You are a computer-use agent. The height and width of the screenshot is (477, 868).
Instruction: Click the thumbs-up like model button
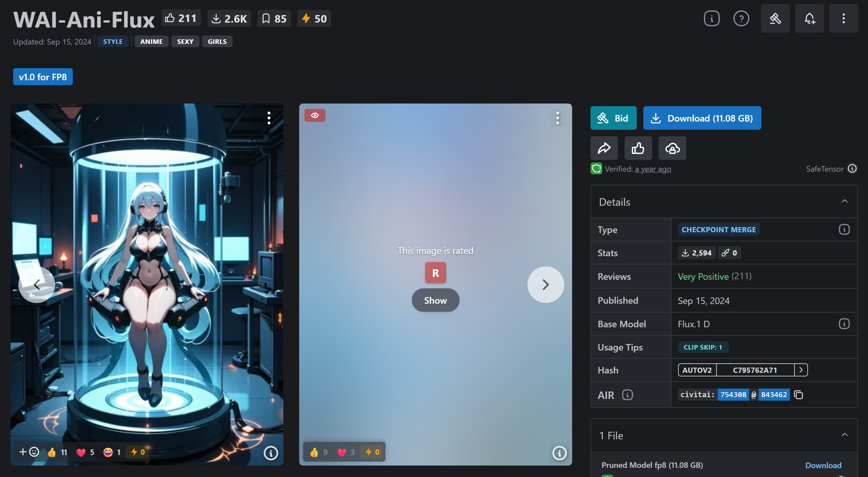coord(638,148)
